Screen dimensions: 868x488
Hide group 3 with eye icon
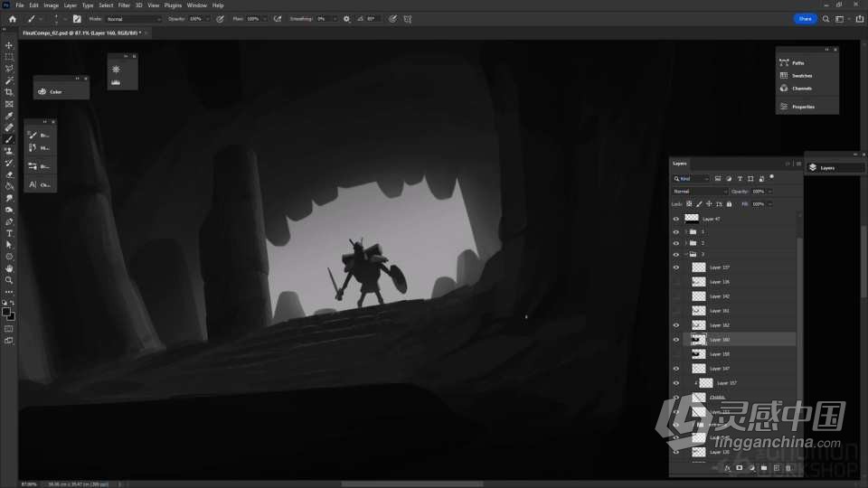pos(676,255)
